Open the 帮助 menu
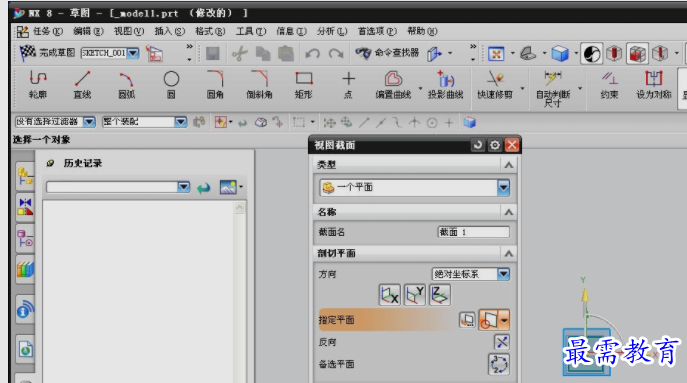This screenshot has height=383, width=687. (422, 32)
